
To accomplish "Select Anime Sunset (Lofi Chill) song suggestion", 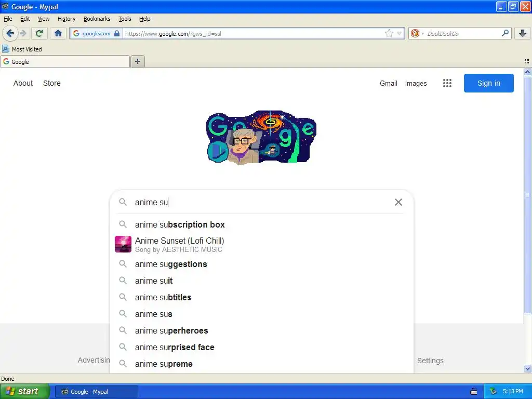I will coord(262,244).
